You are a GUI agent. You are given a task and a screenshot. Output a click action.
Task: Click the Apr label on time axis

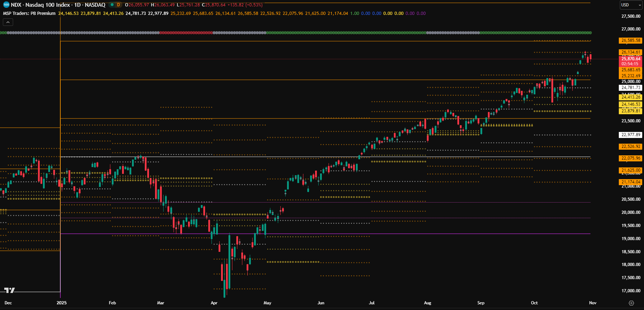[214, 303]
